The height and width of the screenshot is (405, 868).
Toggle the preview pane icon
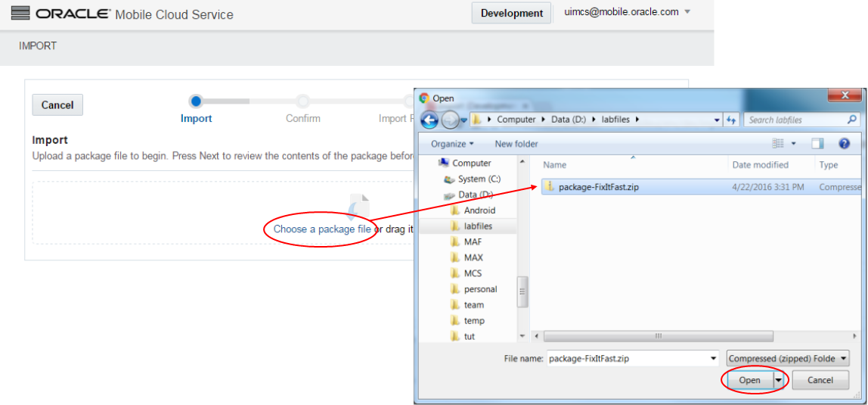pos(817,144)
